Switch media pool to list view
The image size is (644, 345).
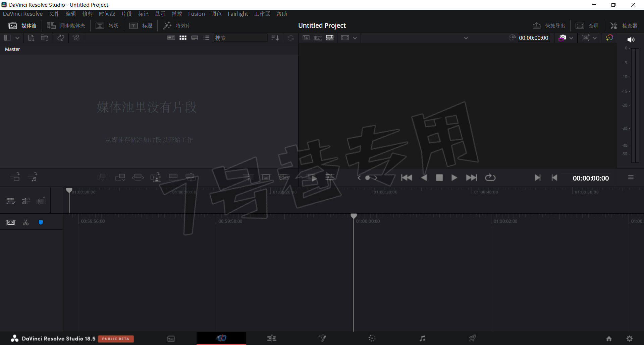[x=206, y=38]
